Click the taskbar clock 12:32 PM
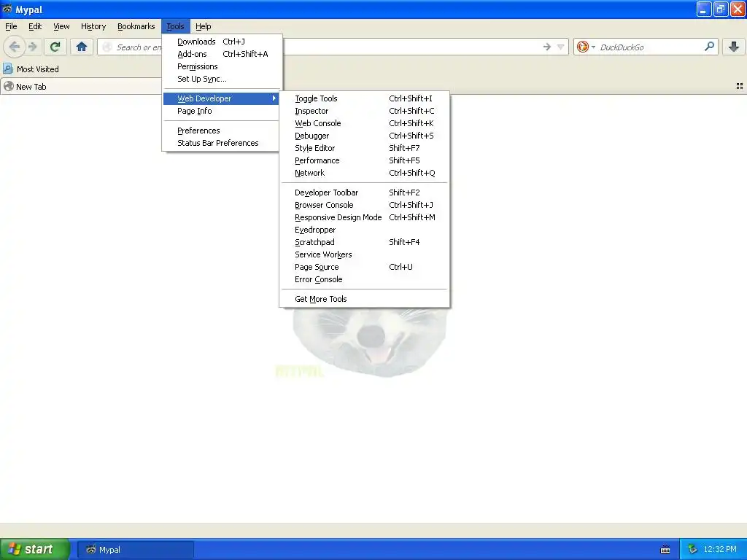The image size is (747, 560). 720,549
